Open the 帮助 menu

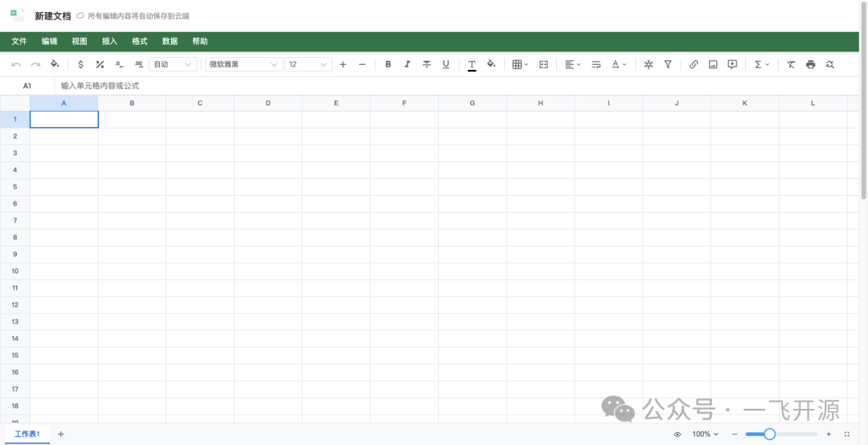click(200, 41)
